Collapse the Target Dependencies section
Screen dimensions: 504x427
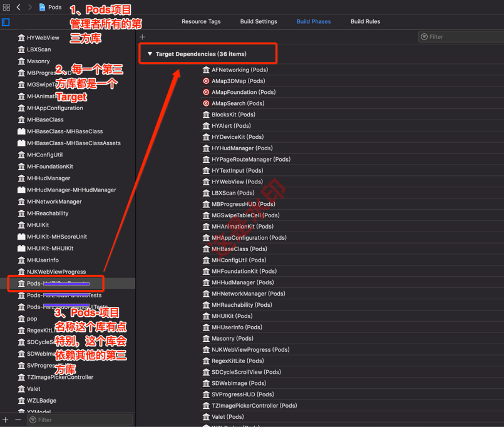[150, 54]
